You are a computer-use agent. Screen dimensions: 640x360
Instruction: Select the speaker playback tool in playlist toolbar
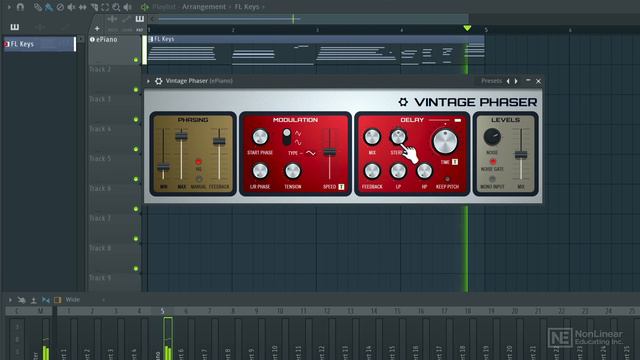(x=128, y=7)
